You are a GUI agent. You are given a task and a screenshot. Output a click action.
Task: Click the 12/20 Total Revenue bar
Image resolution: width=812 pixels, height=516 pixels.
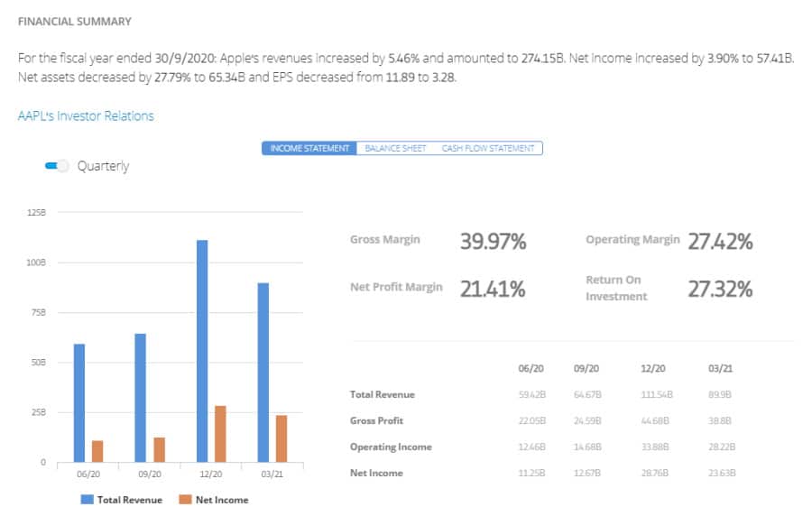[202, 351]
